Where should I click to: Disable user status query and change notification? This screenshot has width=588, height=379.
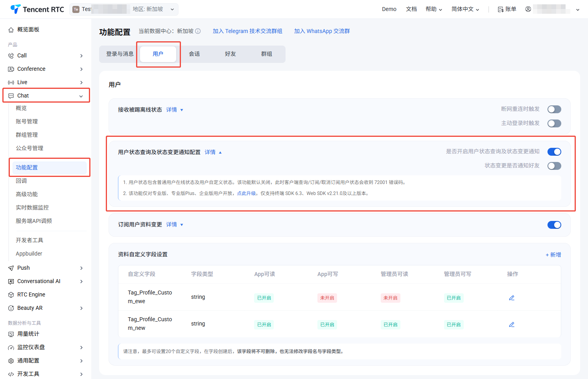pyautogui.click(x=554, y=152)
